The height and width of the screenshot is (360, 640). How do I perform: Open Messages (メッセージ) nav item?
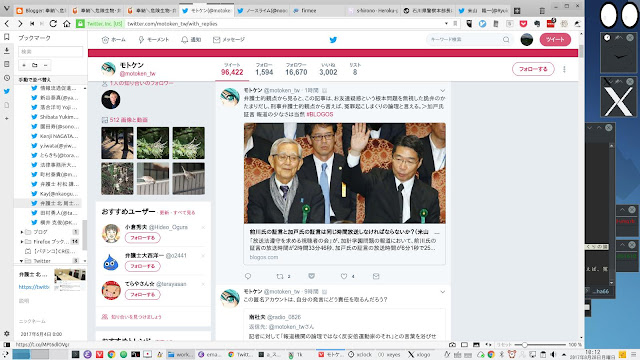pyautogui.click(x=229, y=40)
